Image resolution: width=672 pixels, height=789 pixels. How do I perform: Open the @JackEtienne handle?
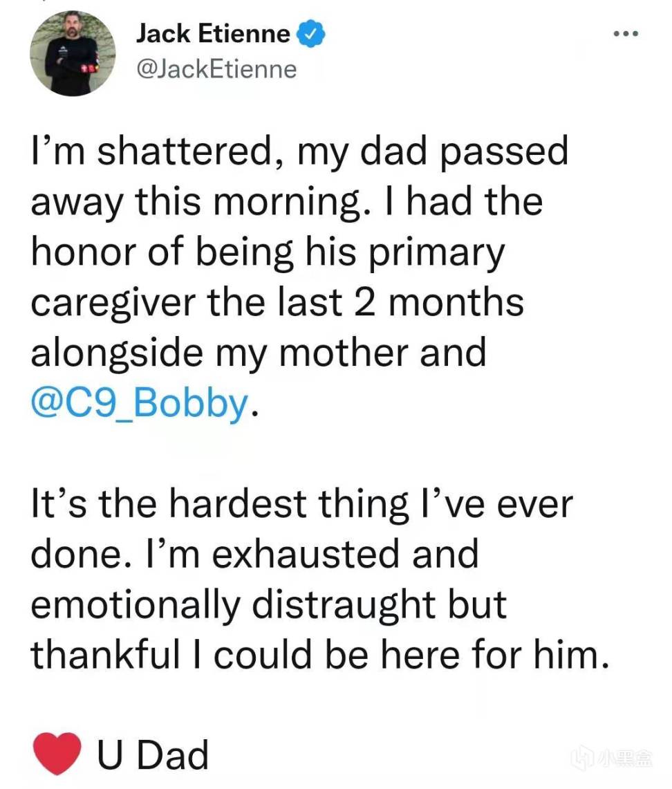click(217, 69)
